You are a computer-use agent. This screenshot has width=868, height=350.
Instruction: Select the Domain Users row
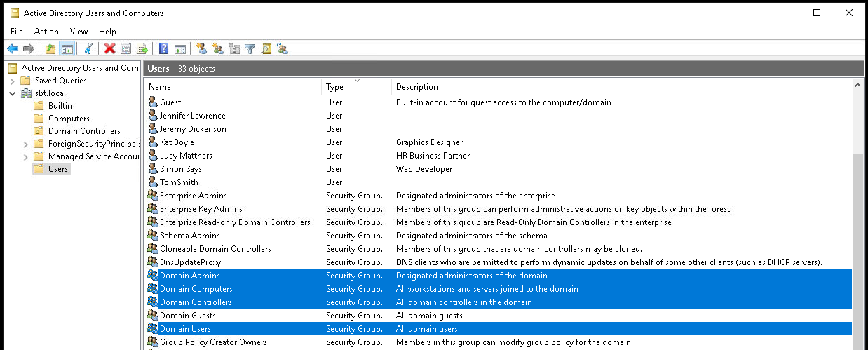pyautogui.click(x=499, y=329)
